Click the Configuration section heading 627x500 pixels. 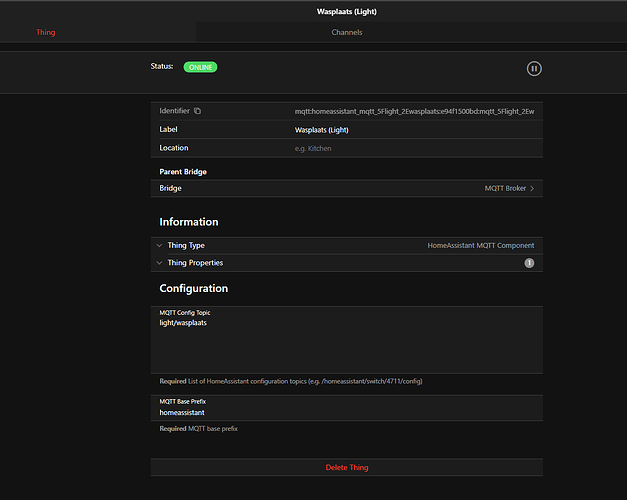point(194,289)
